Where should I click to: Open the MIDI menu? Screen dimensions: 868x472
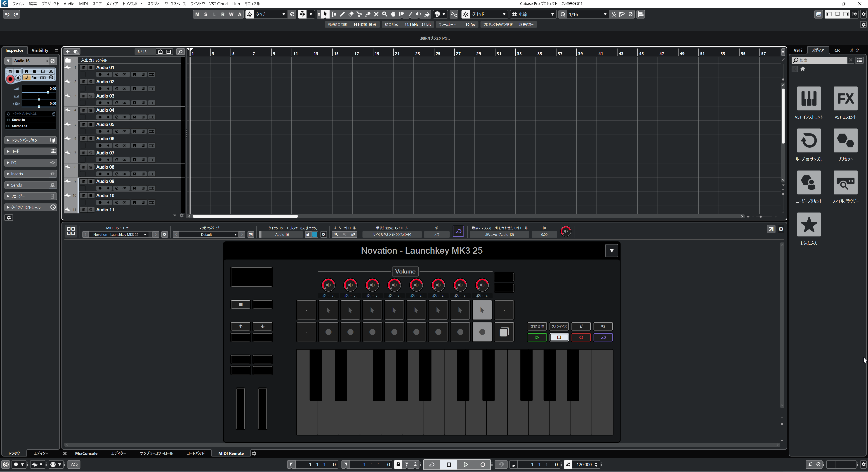(83, 4)
